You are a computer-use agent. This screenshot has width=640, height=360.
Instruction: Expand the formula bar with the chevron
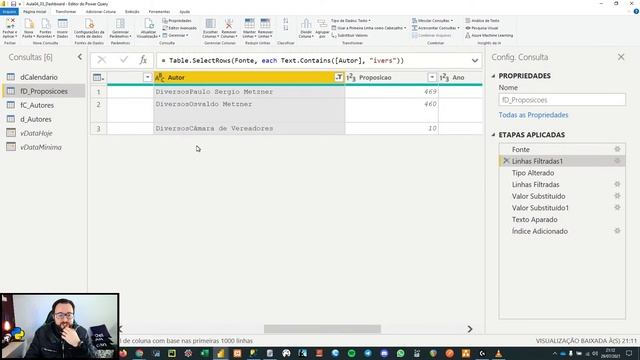pyautogui.click(x=475, y=60)
